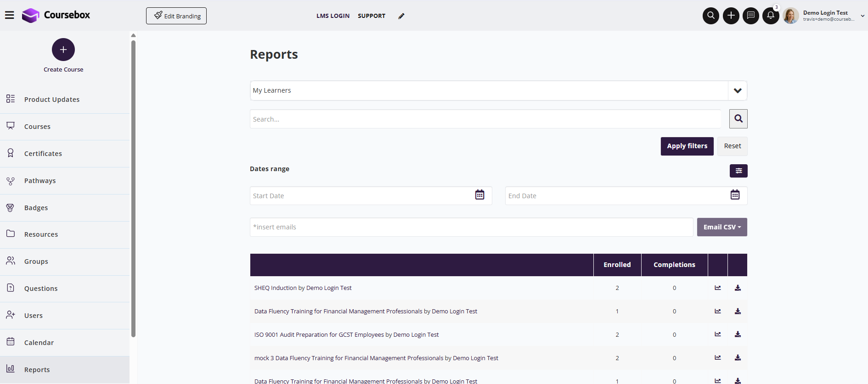The height and width of the screenshot is (384, 868).
Task: Click the sidebar scrollbar
Action: point(133,188)
